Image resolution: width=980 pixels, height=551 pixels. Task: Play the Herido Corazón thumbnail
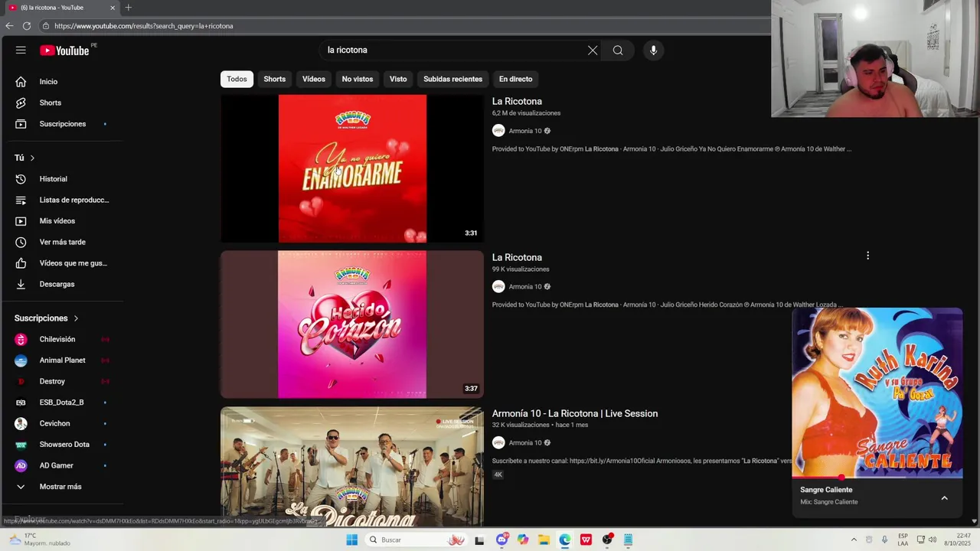point(352,324)
